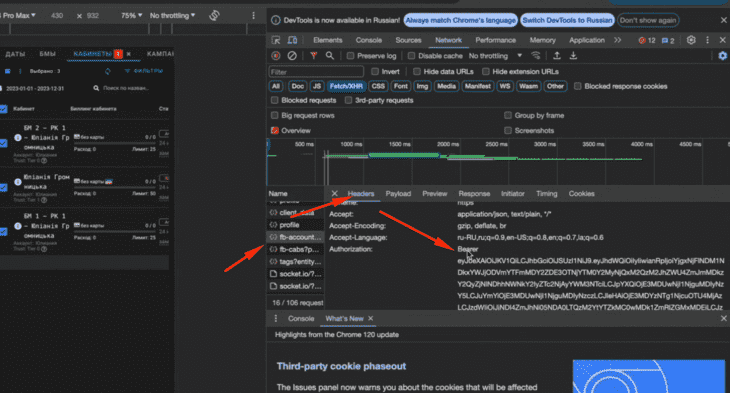Open network search magnifier

pyautogui.click(x=330, y=56)
